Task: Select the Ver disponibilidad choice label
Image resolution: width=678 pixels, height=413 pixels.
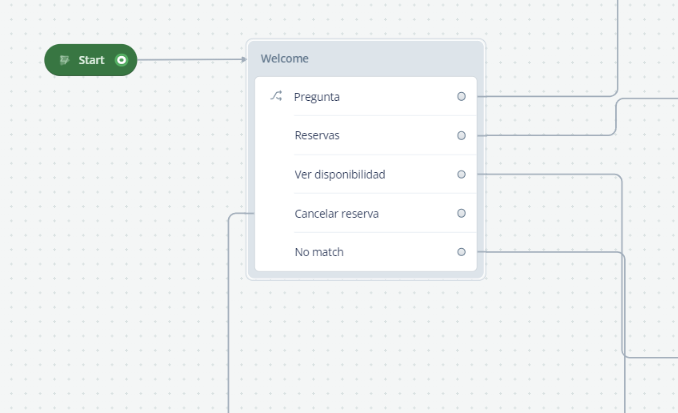Action: [x=340, y=174]
